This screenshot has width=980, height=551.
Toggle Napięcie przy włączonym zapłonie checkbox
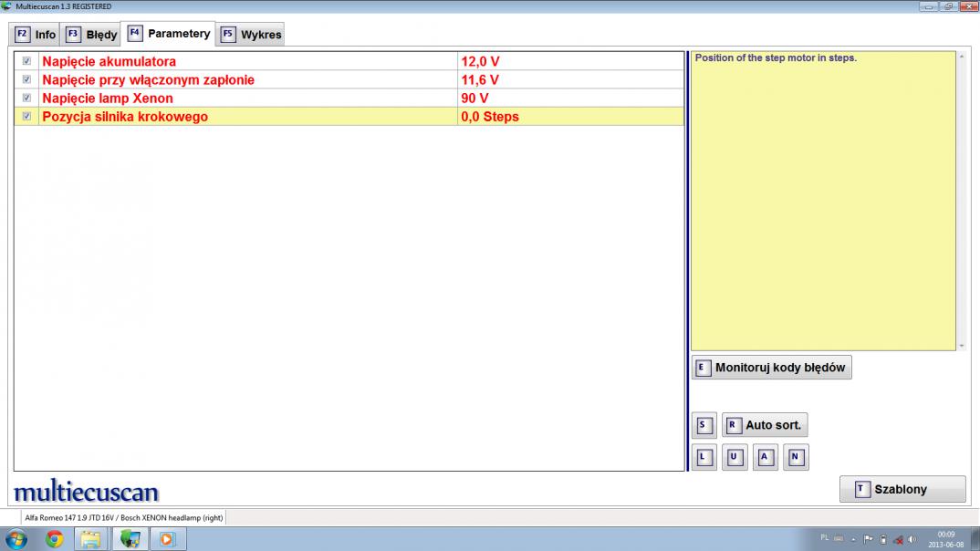click(x=26, y=79)
